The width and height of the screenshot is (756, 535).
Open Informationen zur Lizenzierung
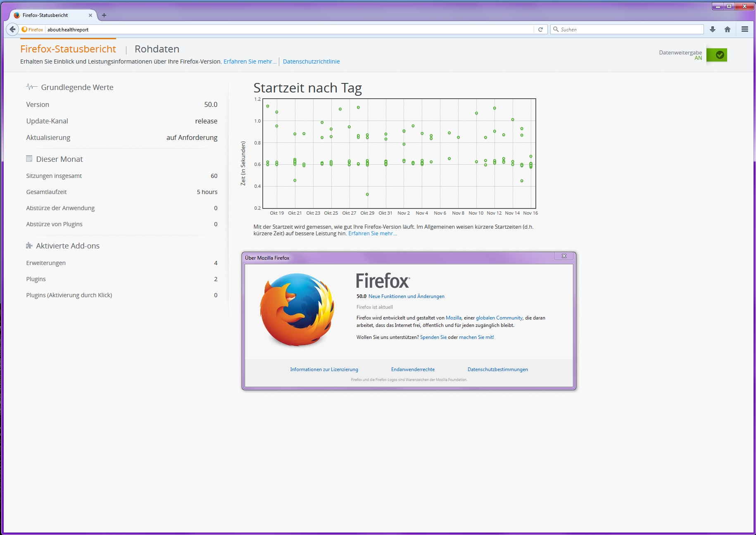click(x=324, y=369)
